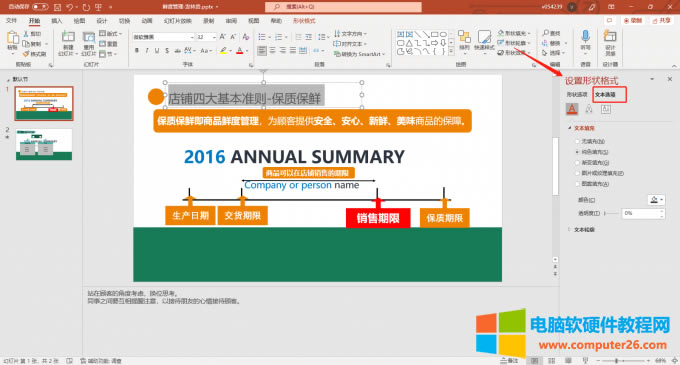This screenshot has height=365, width=680.
Task: Expand the Text Outline section
Action: [x=584, y=230]
